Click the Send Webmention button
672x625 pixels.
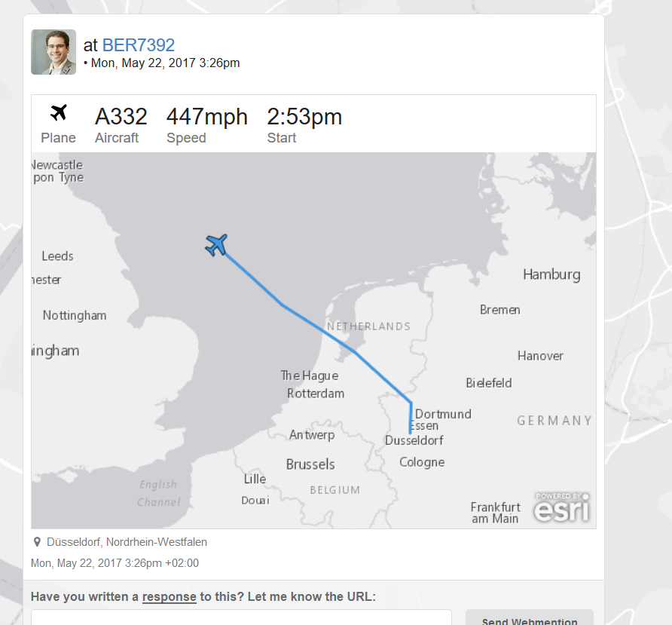click(x=530, y=617)
